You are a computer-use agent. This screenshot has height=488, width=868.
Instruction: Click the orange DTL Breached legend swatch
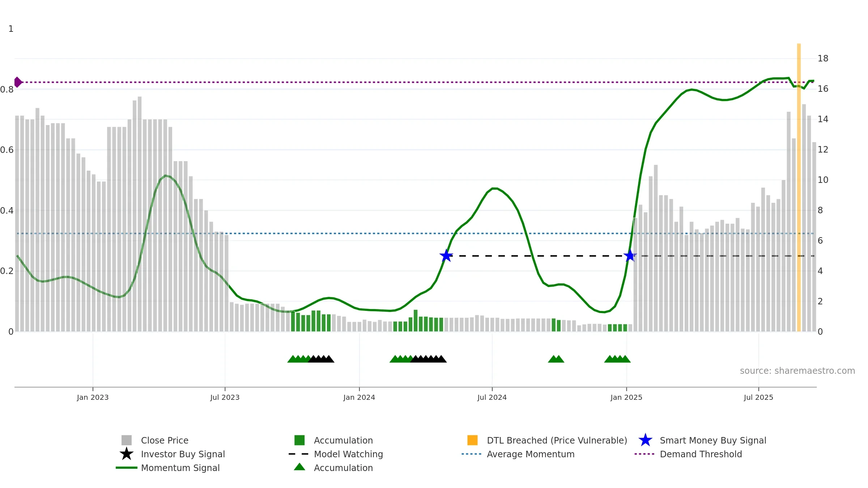point(472,440)
